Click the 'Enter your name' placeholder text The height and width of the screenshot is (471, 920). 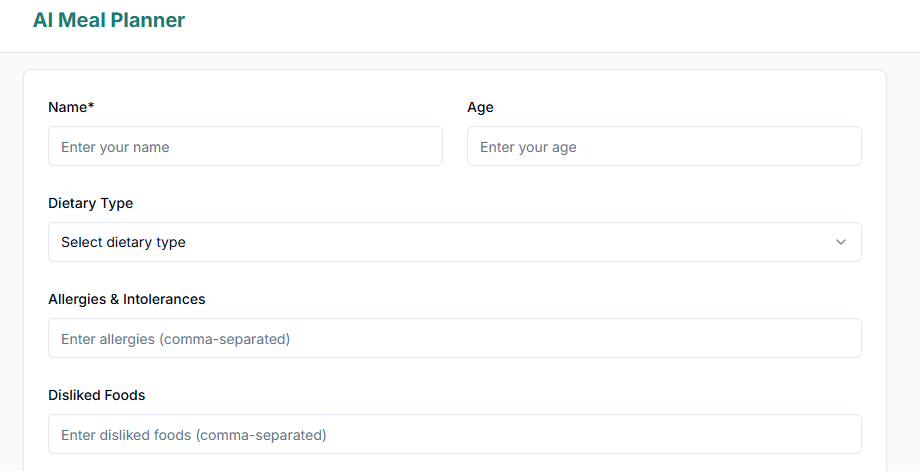[x=115, y=147]
